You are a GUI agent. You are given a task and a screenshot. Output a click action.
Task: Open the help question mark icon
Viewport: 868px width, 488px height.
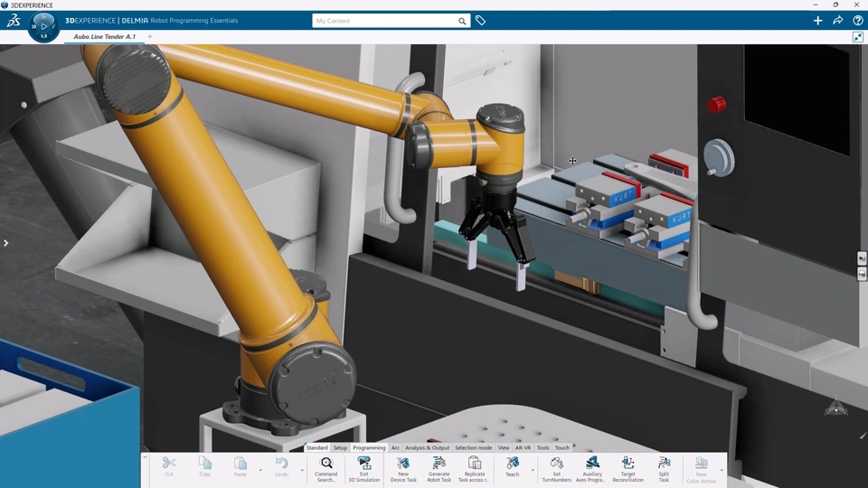[857, 21]
